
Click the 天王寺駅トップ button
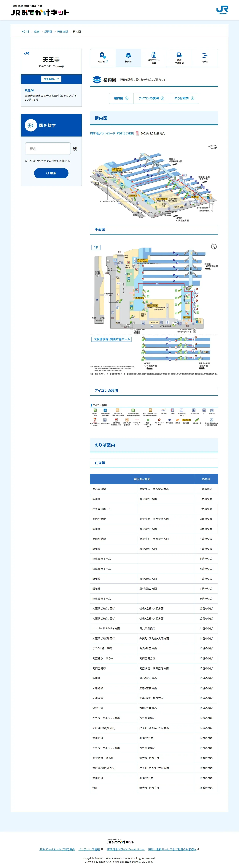pyautogui.click(x=51, y=79)
